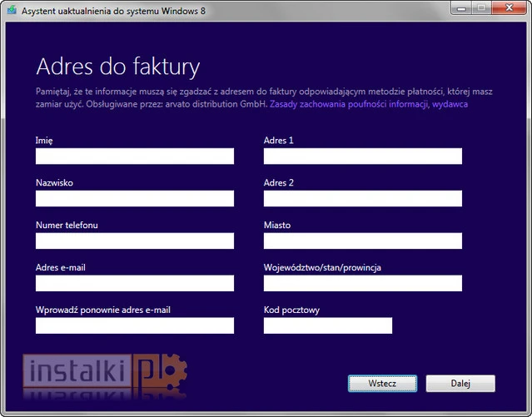Focus the Nazwisko text box
Image resolution: width=532 pixels, height=417 pixels.
[135, 199]
